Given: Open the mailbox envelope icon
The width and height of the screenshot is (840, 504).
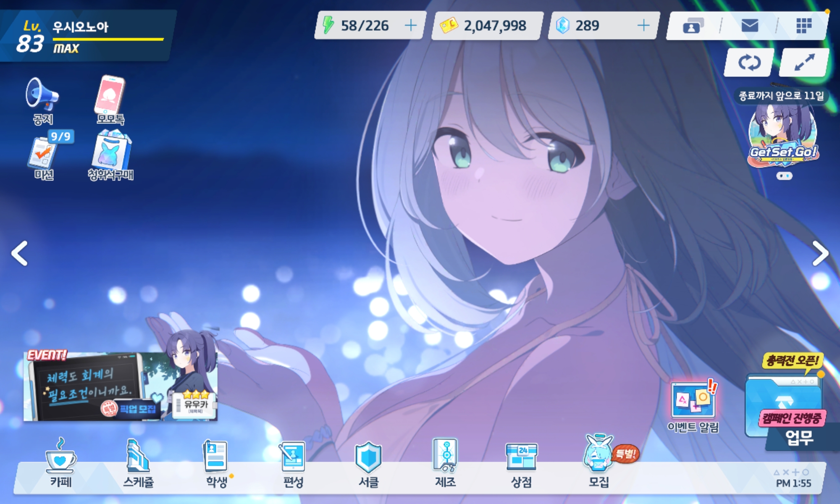Looking at the screenshot, I should click(x=750, y=26).
